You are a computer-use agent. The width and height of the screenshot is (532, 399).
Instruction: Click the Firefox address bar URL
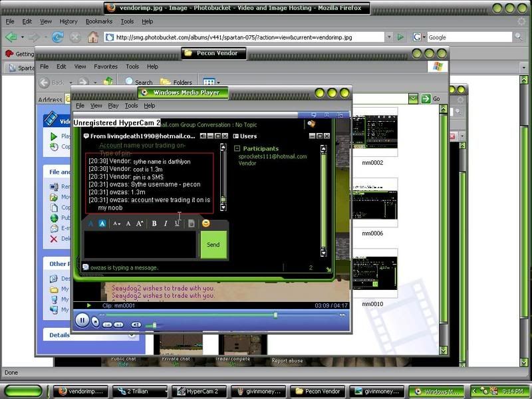tap(234, 37)
